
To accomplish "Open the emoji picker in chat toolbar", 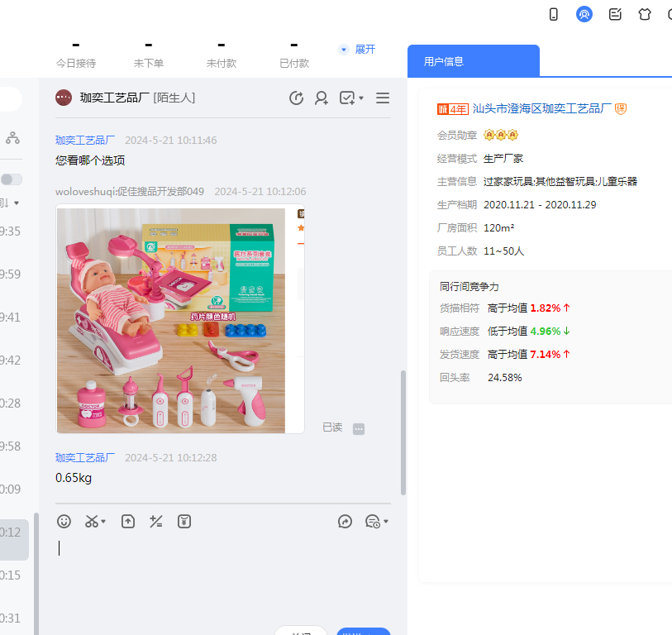I will 64,521.
